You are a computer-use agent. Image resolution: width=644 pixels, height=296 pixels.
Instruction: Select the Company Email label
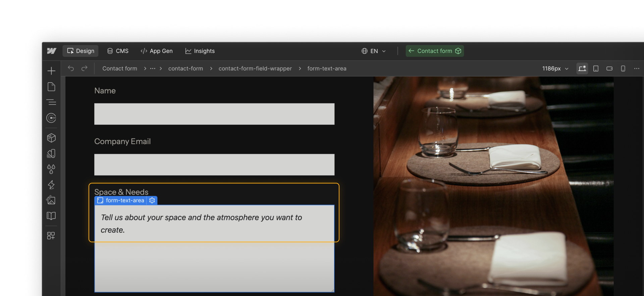coord(122,141)
